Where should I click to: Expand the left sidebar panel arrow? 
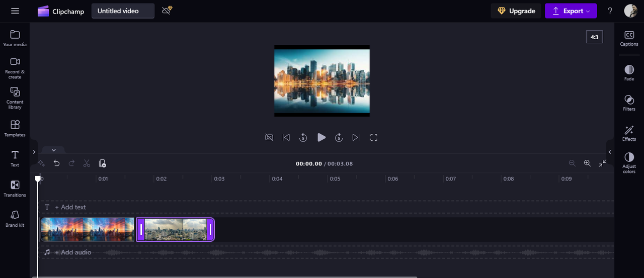click(x=34, y=152)
